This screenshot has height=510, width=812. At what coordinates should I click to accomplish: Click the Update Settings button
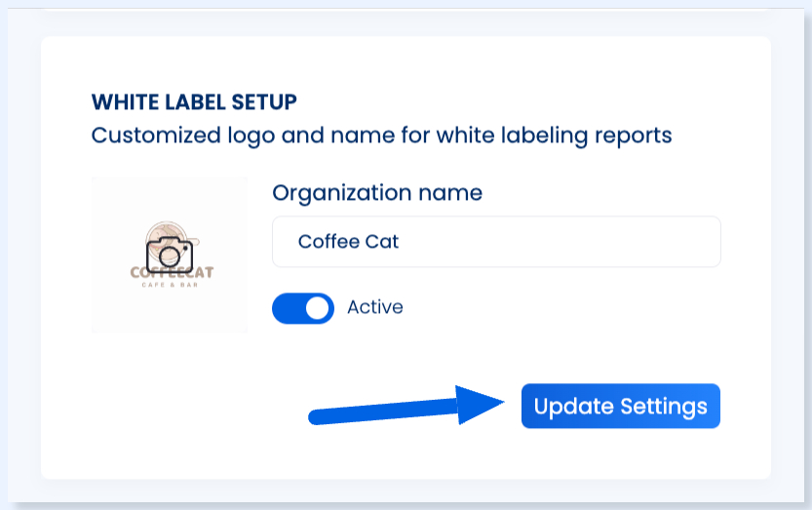point(620,406)
